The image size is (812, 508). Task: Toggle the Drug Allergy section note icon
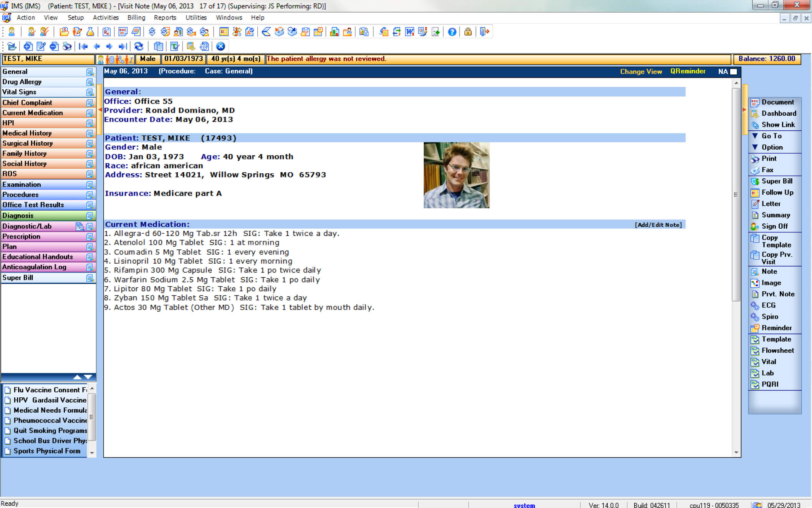point(90,82)
